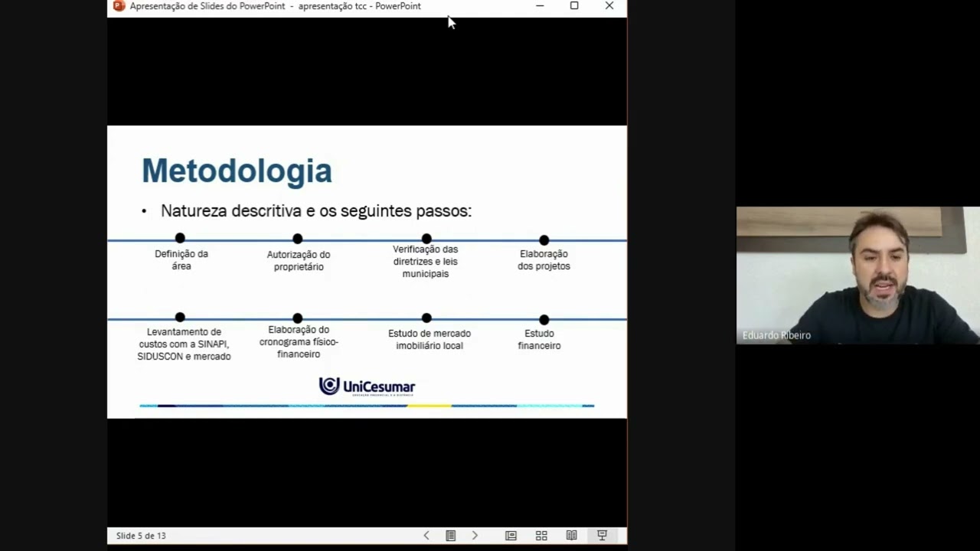
Task: Click the 'Elaboração dos projetos' step label
Action: [544, 260]
